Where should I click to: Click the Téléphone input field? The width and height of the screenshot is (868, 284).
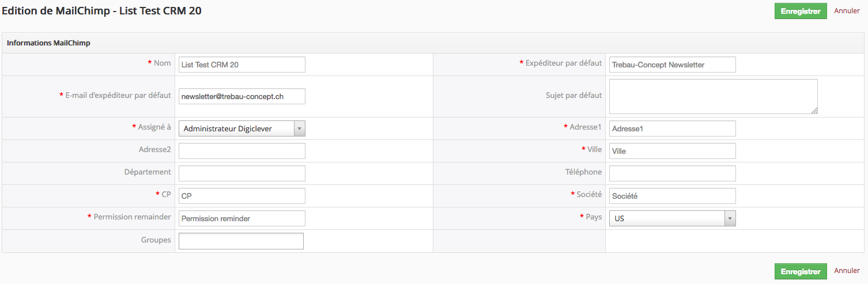click(672, 173)
